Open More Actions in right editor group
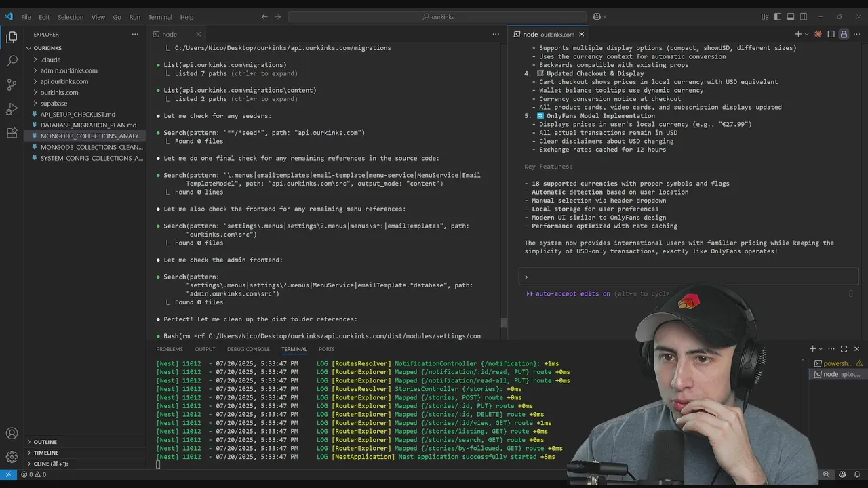The image size is (868, 488). [856, 34]
